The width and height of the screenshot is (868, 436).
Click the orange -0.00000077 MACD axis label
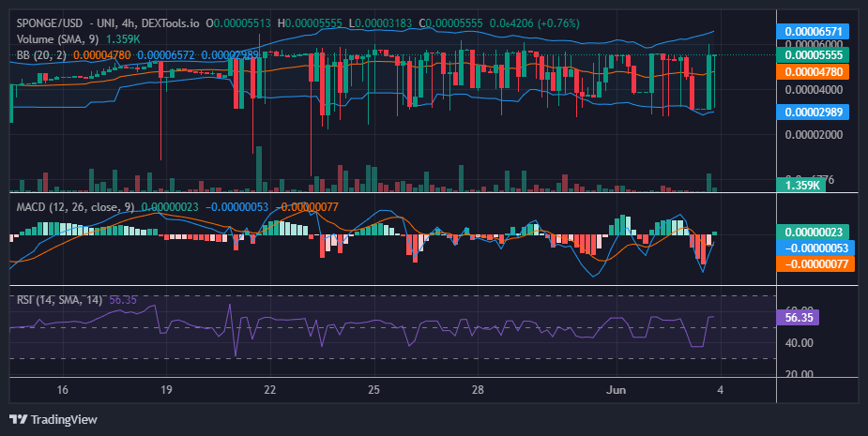point(814,263)
